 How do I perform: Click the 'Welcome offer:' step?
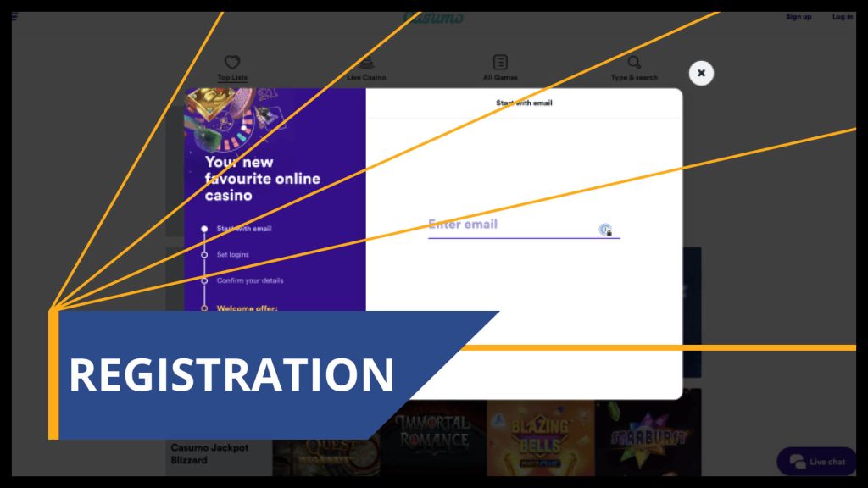[x=247, y=308]
